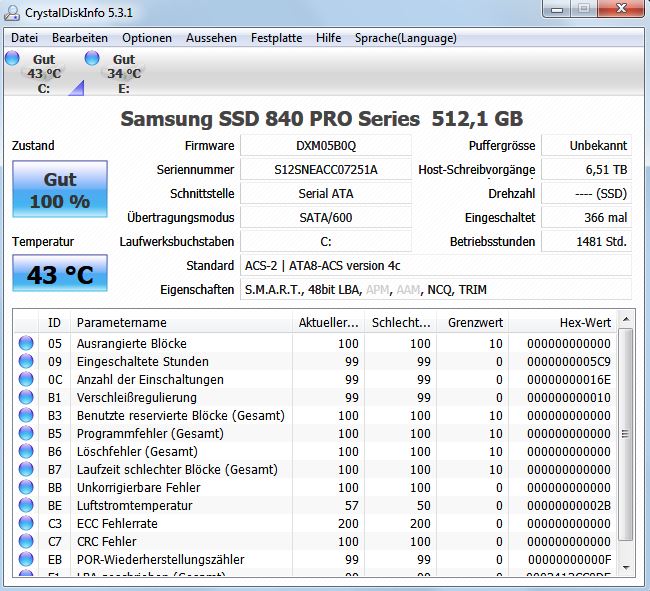Select the Luftstromtemperatur row name
This screenshot has width=650, height=591.
[135, 506]
